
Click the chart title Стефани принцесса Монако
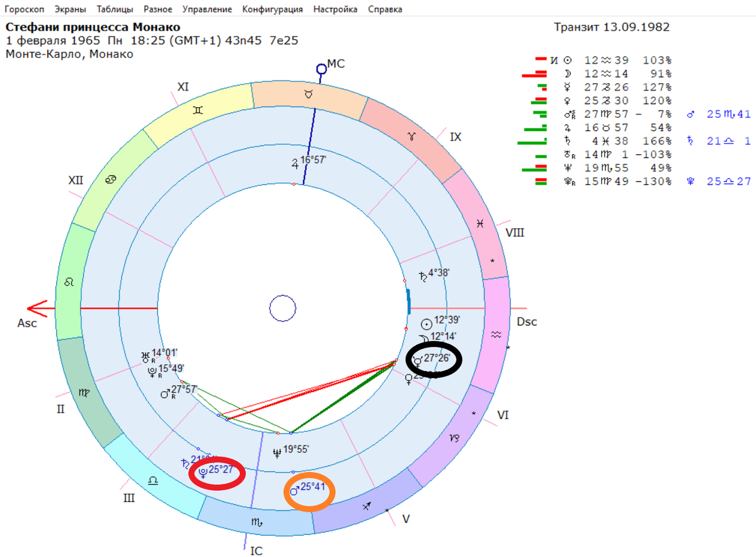tap(93, 27)
